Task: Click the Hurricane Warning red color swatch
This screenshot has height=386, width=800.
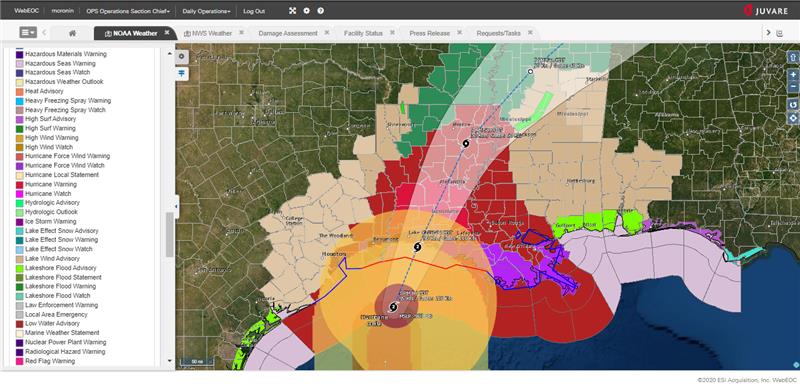Action: 19,184
